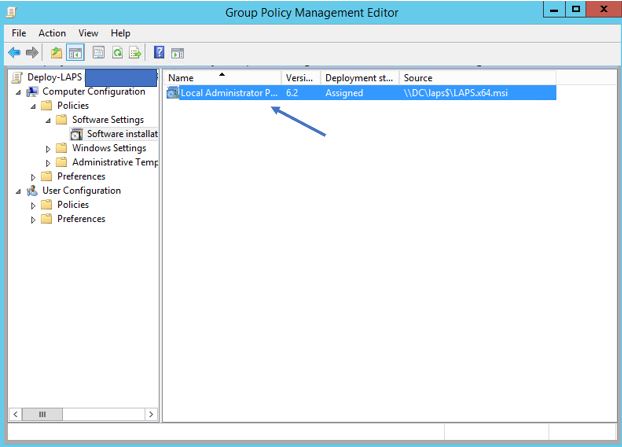Select the Deploy-LAPS root tree item
Screen dimensions: 622x447
[54, 77]
